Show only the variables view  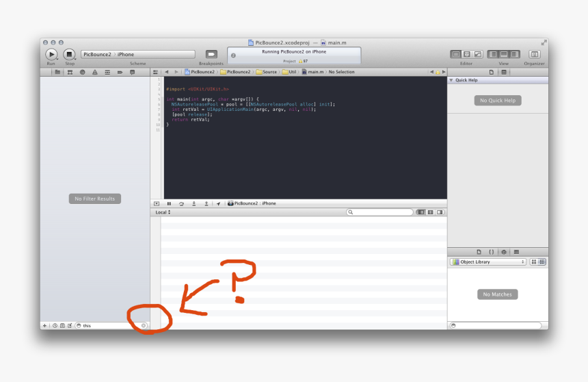(x=421, y=212)
